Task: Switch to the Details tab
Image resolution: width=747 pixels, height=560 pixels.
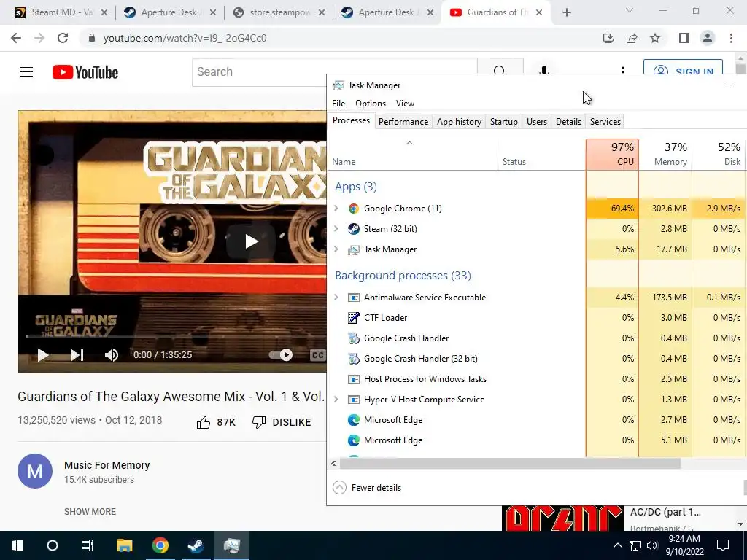Action: [x=568, y=122]
